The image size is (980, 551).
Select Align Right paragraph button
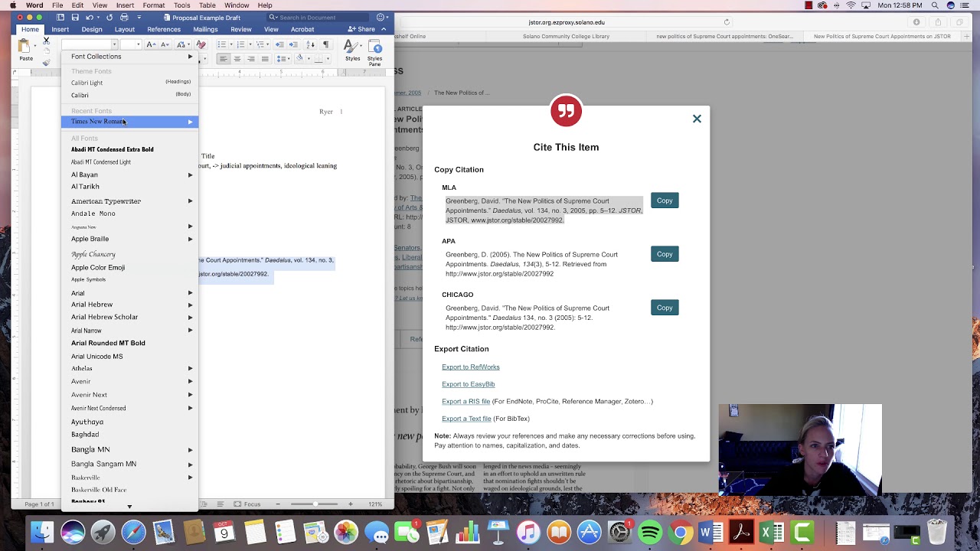point(251,59)
